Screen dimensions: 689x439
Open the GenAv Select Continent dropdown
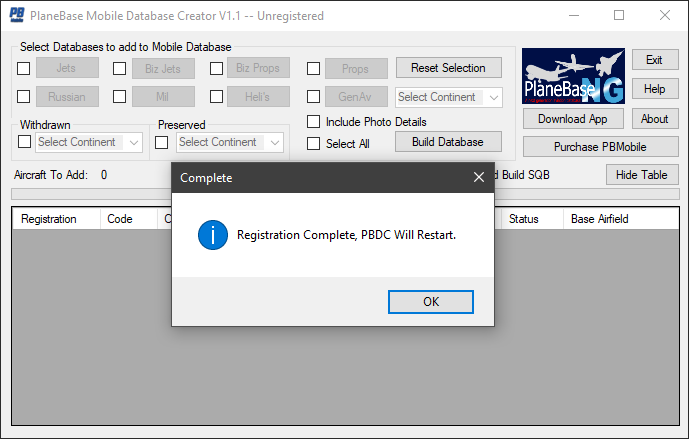449,97
